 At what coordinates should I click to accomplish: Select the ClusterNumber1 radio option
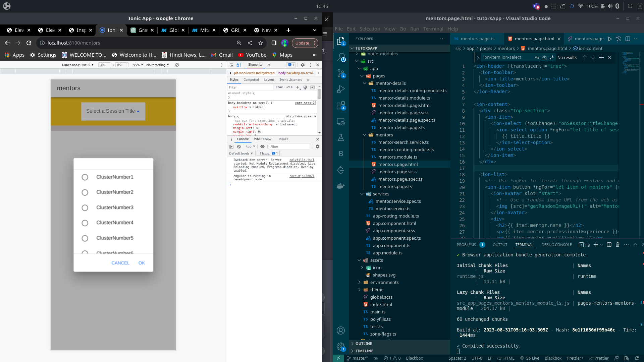(x=85, y=177)
